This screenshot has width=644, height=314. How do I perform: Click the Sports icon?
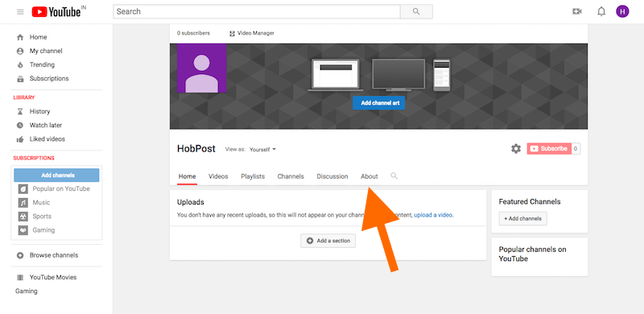[23, 217]
